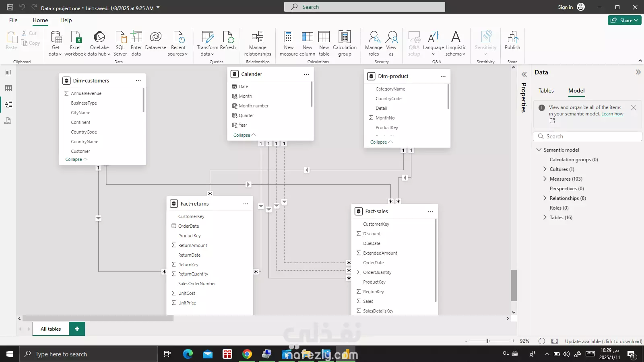Screen dimensions: 644x362
Task: Open the File menu
Action: (13, 20)
